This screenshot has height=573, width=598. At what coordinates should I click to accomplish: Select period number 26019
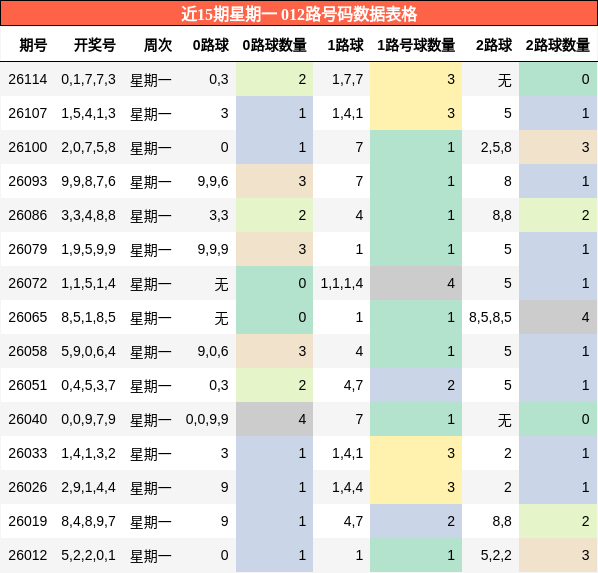pyautogui.click(x=27, y=521)
